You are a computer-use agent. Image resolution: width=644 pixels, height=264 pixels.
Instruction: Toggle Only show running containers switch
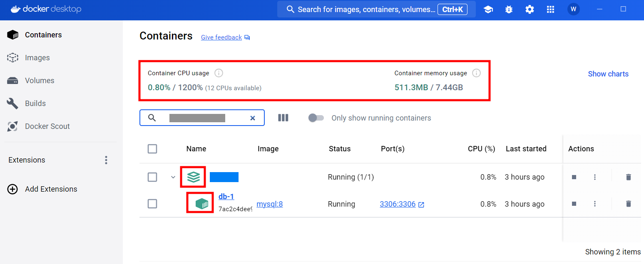(x=316, y=118)
